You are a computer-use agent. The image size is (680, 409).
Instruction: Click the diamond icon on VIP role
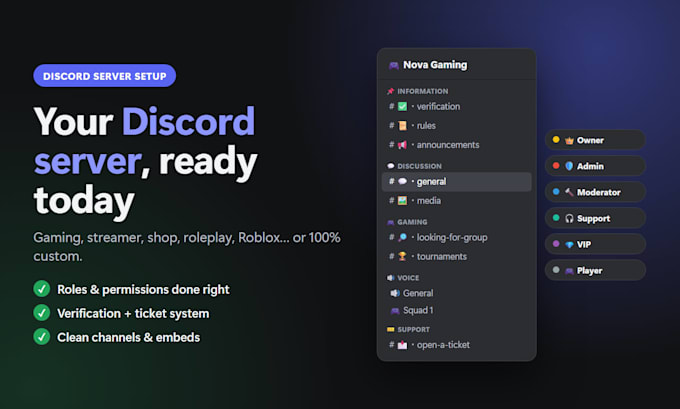[569, 245]
